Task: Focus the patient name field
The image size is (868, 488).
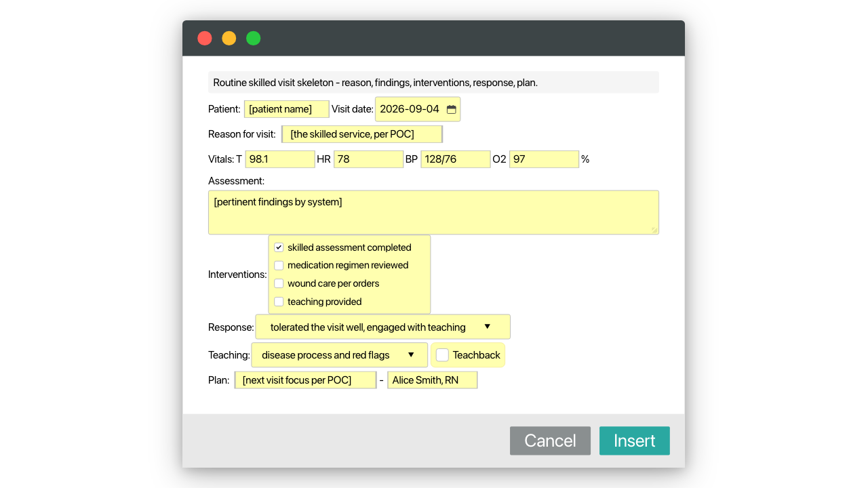Action: click(287, 109)
